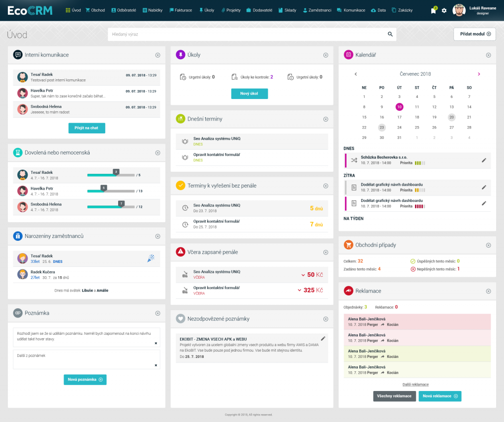Delete the 'Další z poznámek' note
This screenshot has height=422, width=504.
point(156,365)
